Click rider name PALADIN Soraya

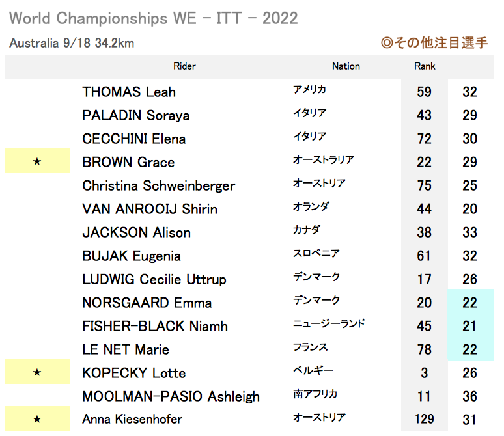[135, 115]
